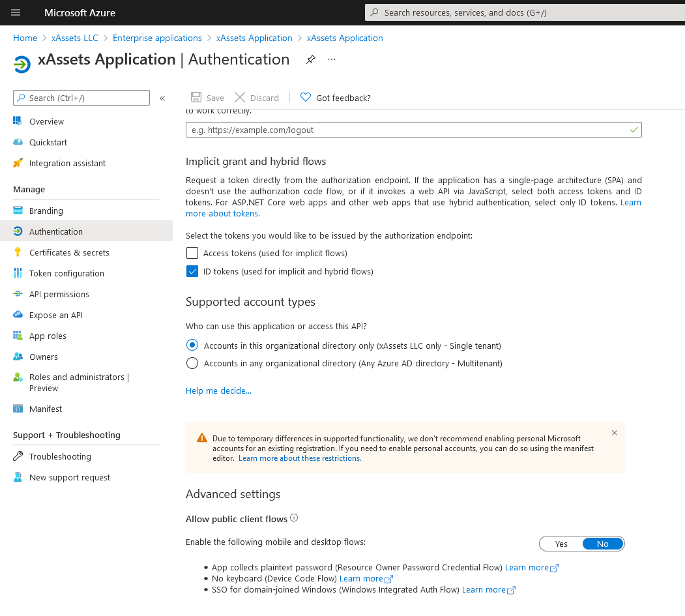The width and height of the screenshot is (685, 616).
Task: Select the Single tenant accounts radio option
Action: [x=192, y=345]
